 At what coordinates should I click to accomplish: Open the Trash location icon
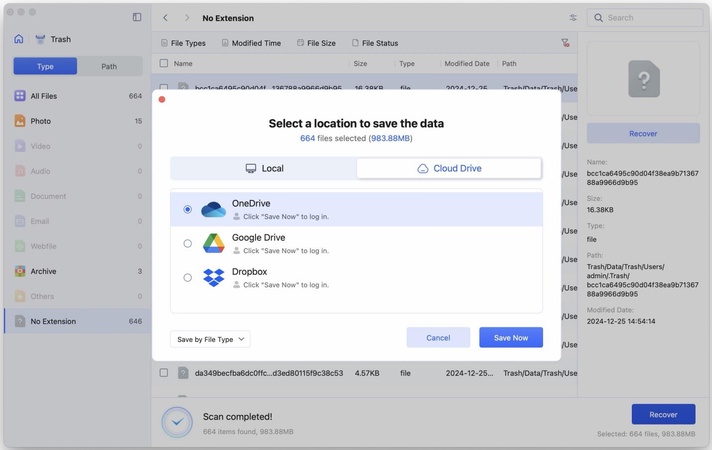pos(40,40)
